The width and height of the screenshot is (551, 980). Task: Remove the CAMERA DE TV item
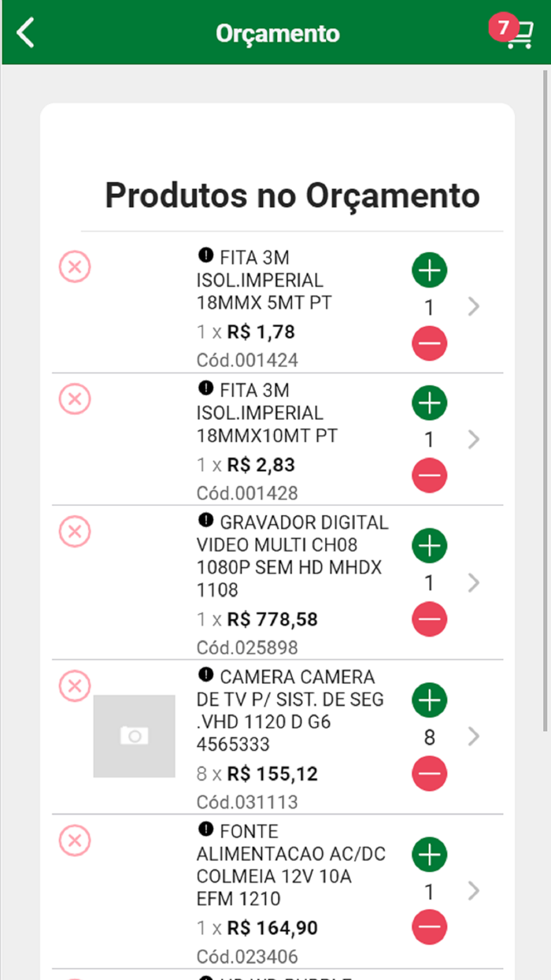pos(74,685)
